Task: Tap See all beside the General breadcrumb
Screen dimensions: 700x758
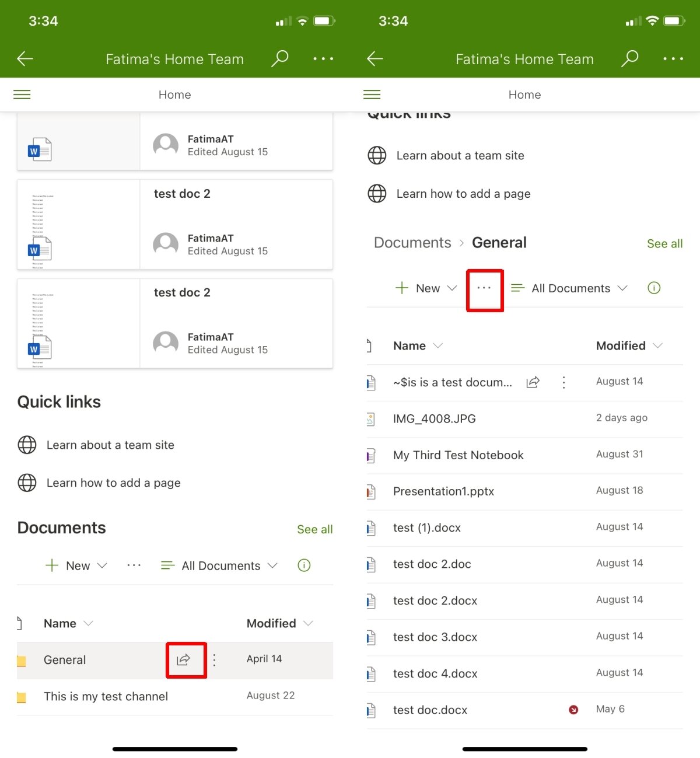Action: 664,244
